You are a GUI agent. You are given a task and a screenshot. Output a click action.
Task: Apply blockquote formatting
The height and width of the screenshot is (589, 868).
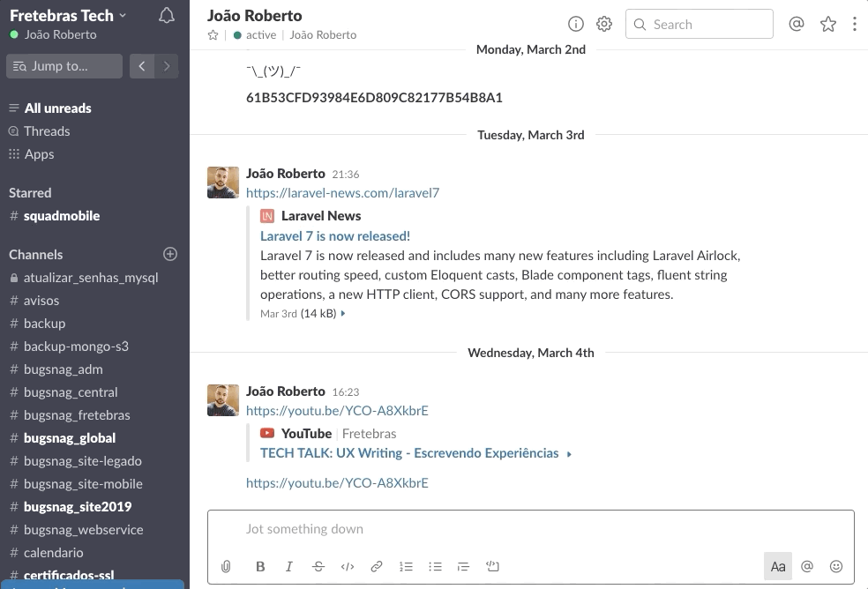463,566
